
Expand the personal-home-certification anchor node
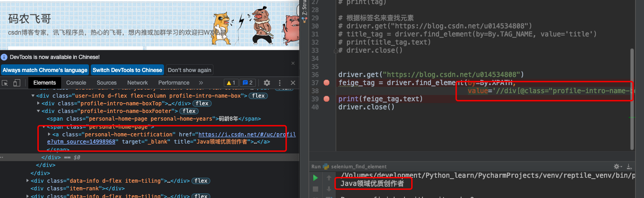49,135
